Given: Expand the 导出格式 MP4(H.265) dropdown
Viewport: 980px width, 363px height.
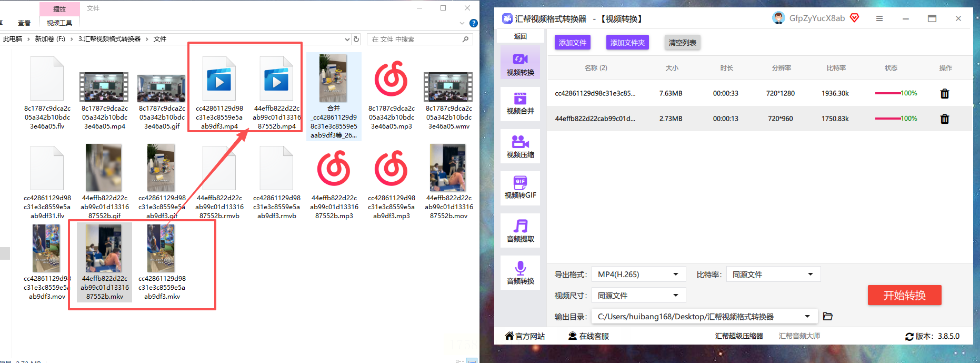Looking at the screenshot, I should [638, 274].
